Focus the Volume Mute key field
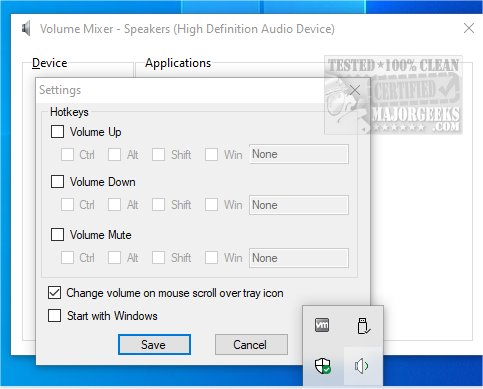Image resolution: width=483 pixels, height=389 pixels. [299, 258]
